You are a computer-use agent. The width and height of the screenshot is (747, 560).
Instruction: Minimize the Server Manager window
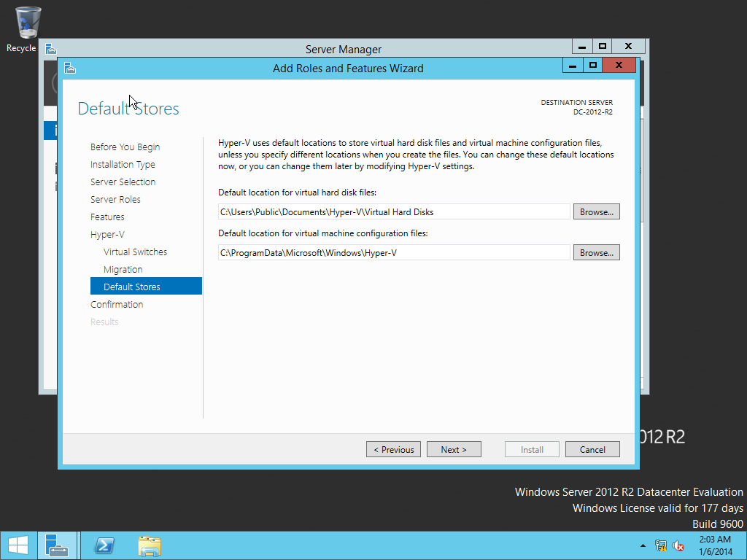click(x=582, y=46)
